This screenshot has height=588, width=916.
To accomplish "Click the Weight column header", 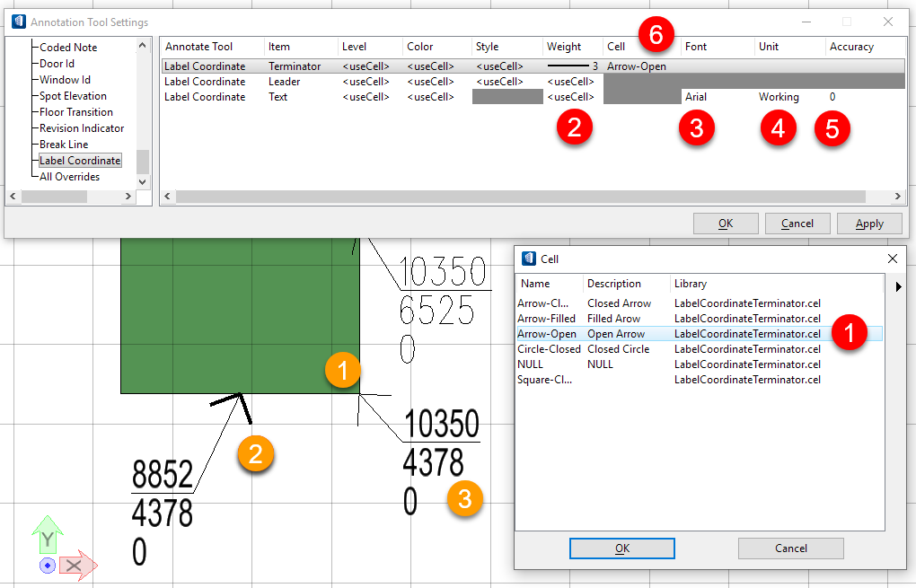I will (564, 47).
